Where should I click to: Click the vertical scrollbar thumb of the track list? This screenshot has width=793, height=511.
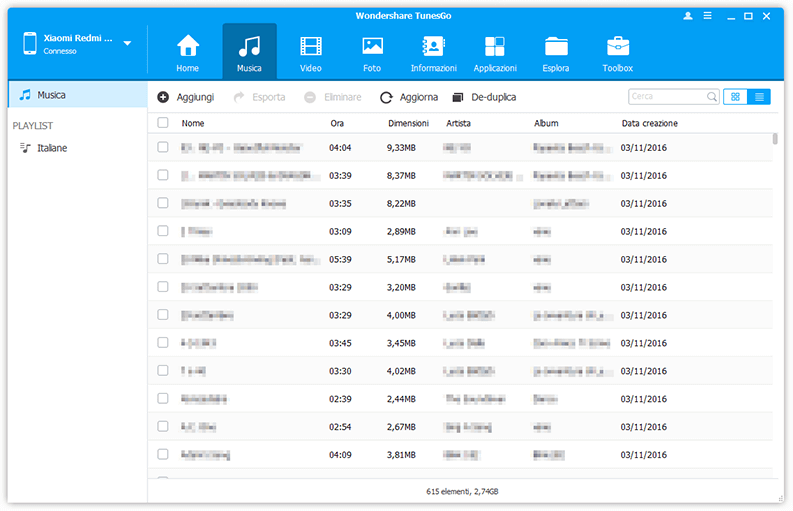pyautogui.click(x=775, y=139)
